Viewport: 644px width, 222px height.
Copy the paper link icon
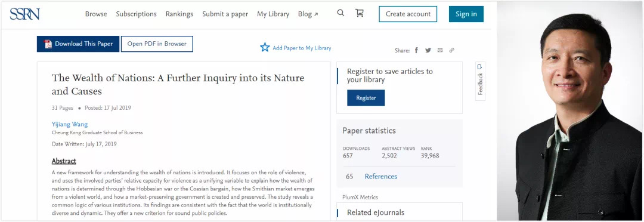pyautogui.click(x=452, y=50)
